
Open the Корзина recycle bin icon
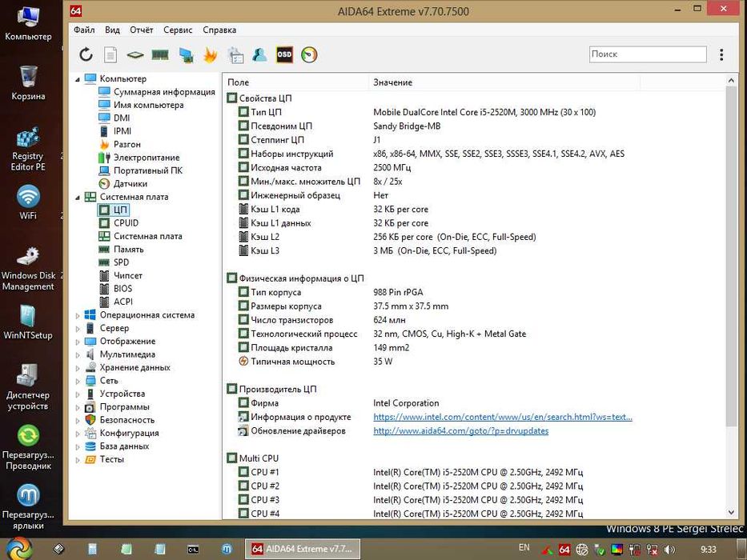point(28,83)
